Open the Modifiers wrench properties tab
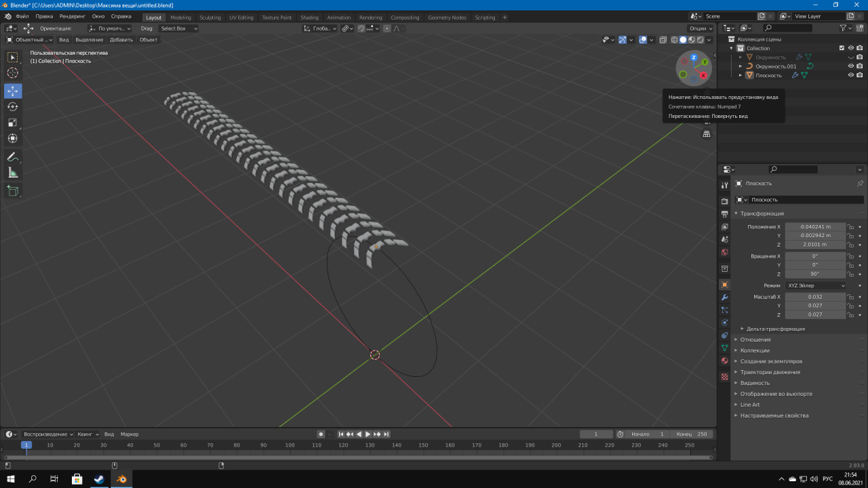The height and width of the screenshot is (488, 868). coord(724,297)
